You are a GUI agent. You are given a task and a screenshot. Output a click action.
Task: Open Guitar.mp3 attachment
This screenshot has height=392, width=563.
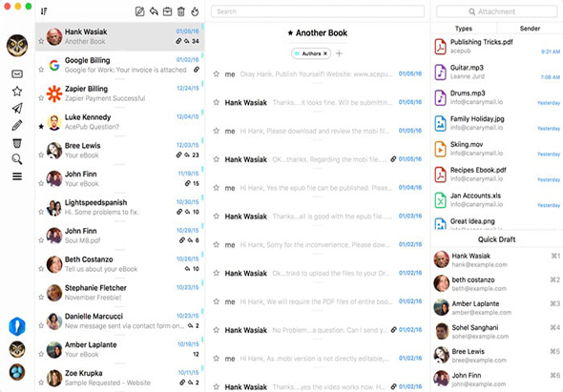[497, 72]
